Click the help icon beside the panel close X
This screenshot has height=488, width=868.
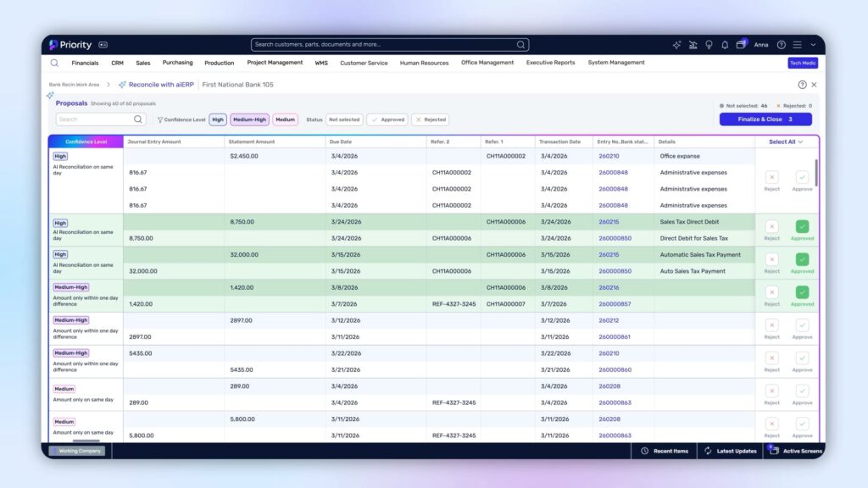coord(802,85)
